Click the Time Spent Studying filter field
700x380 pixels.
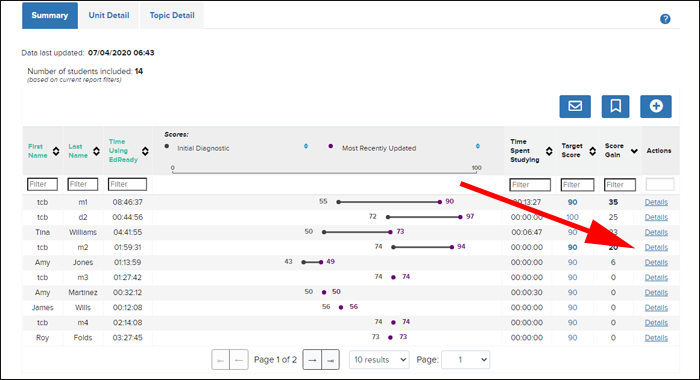(x=530, y=184)
